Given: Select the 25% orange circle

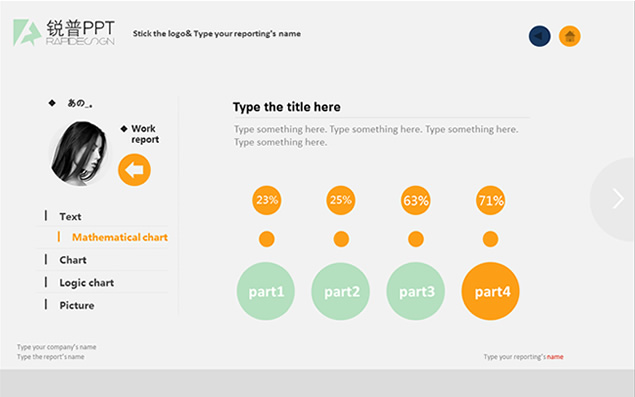Looking at the screenshot, I should point(341,200).
